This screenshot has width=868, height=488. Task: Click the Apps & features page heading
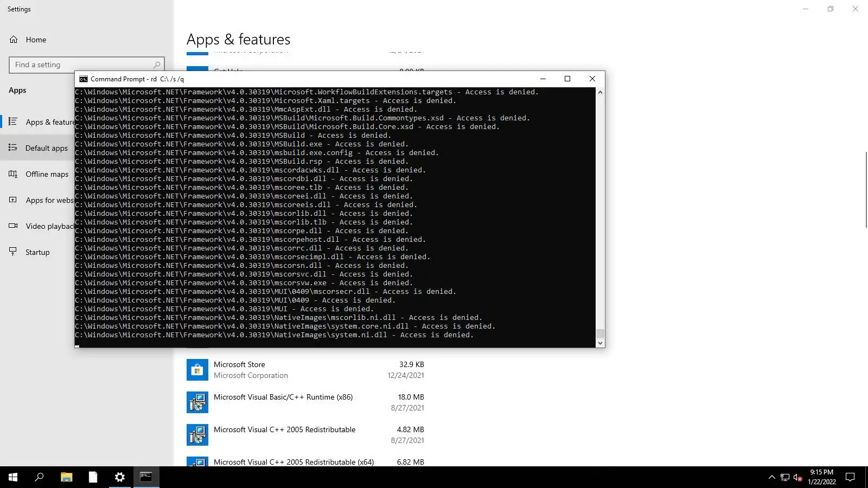[238, 39]
